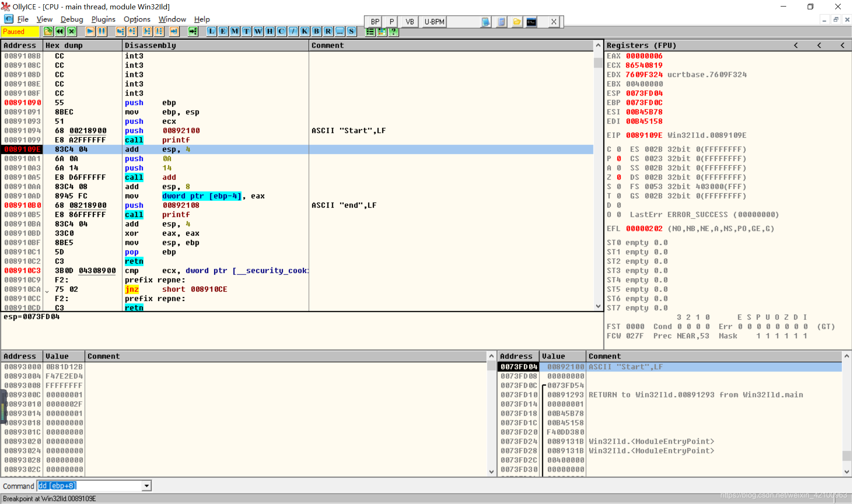Click the Open file toolbar icon
Viewport: 852px width, 504px height.
click(x=48, y=31)
